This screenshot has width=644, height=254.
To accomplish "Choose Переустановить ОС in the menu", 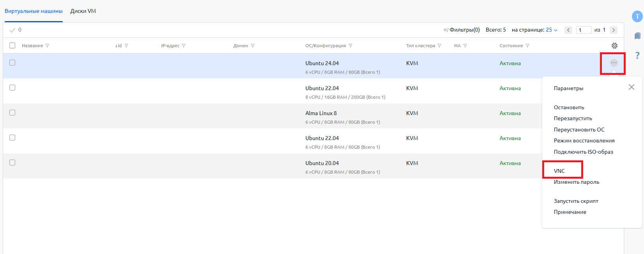I will (x=579, y=130).
